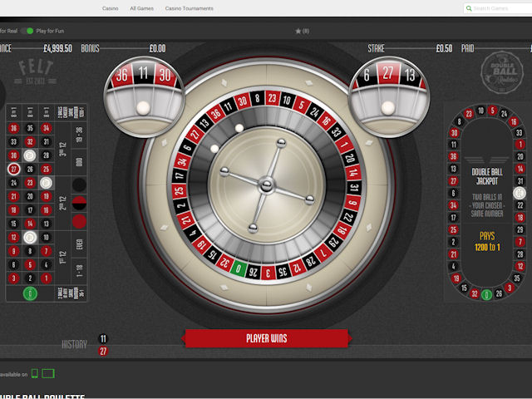
Task: Click the white chip on the racetrack
Action: click(520, 193)
